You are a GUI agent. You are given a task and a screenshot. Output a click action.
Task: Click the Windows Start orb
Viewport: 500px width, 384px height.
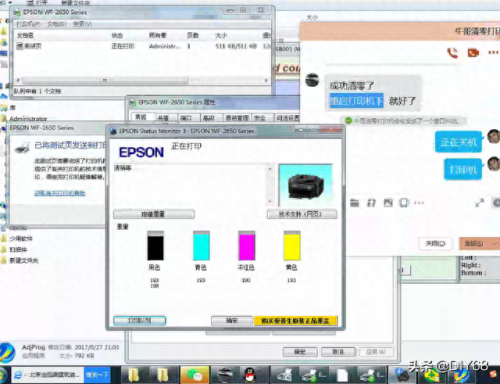coord(3,375)
